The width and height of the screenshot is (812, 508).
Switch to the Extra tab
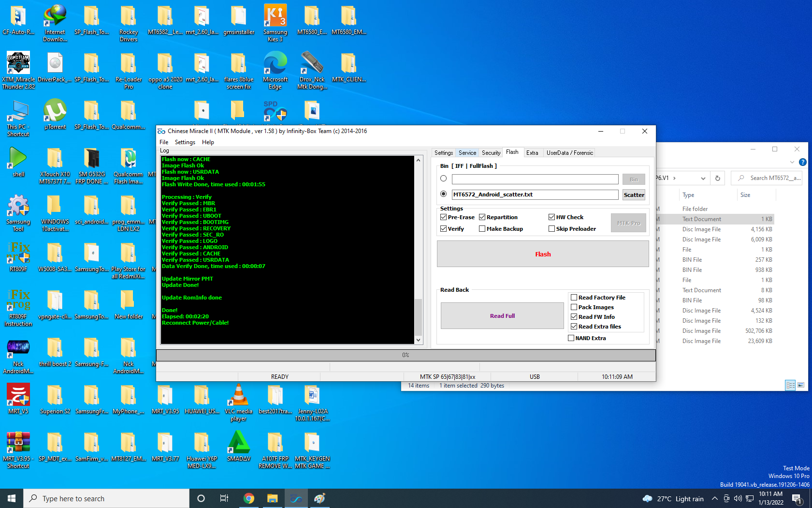pos(532,153)
